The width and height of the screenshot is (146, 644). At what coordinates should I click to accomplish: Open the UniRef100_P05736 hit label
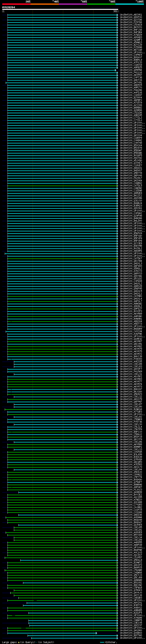pos(131,422)
